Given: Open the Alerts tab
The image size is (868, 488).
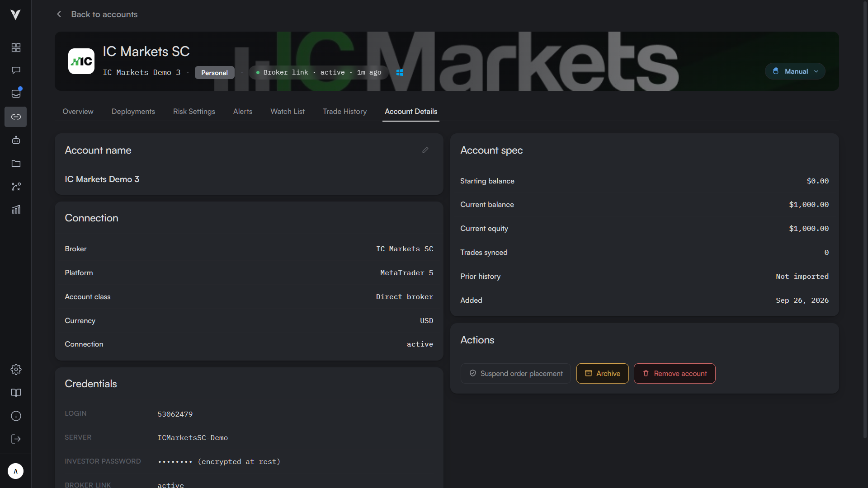Looking at the screenshot, I should coord(243,112).
